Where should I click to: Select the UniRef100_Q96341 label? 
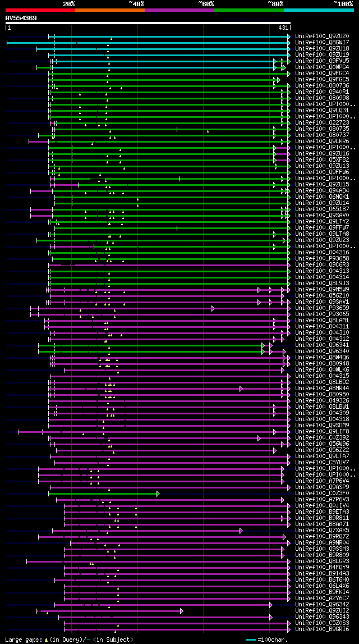point(322,345)
